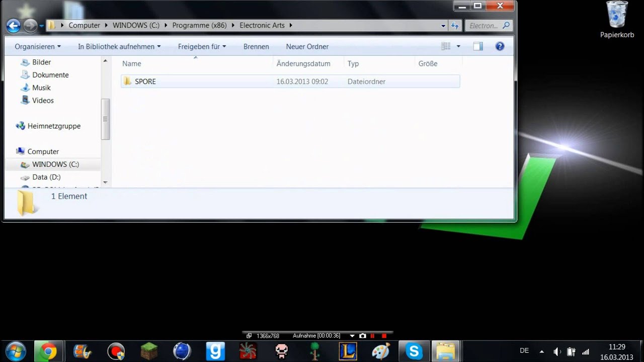This screenshot has width=644, height=362.
Task: Click the recorder camera snapshot icon
Action: (362, 335)
